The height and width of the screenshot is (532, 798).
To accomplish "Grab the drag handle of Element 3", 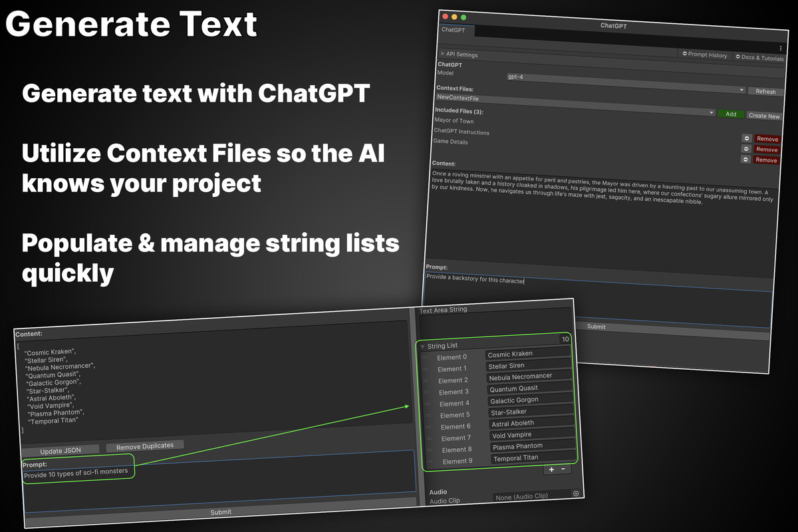I will coord(427,392).
